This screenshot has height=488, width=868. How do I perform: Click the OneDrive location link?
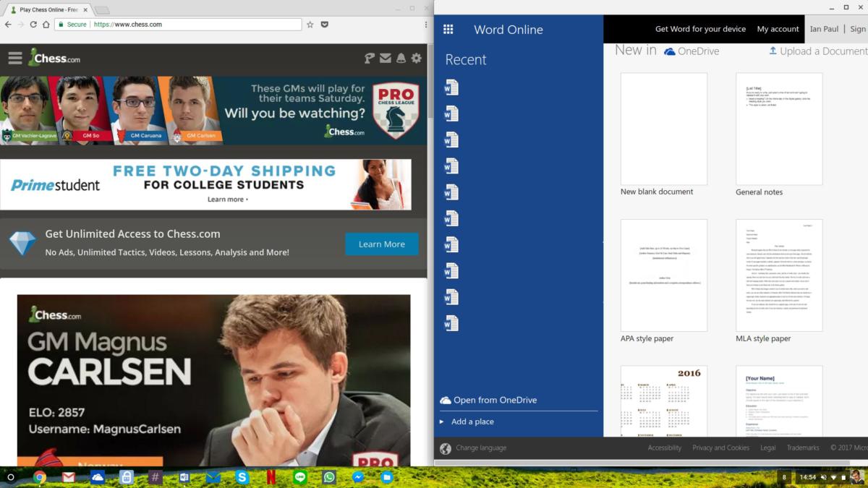692,51
